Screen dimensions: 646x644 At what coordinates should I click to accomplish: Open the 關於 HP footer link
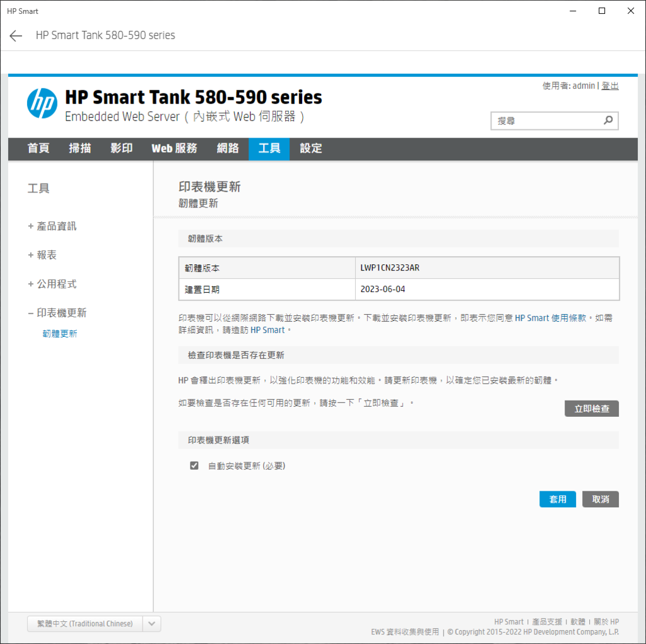[x=606, y=622]
